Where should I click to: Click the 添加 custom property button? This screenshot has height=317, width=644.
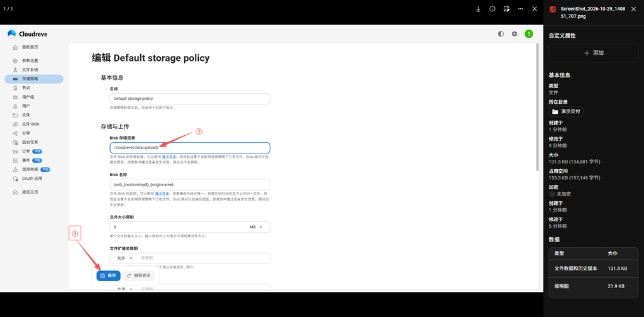594,53
